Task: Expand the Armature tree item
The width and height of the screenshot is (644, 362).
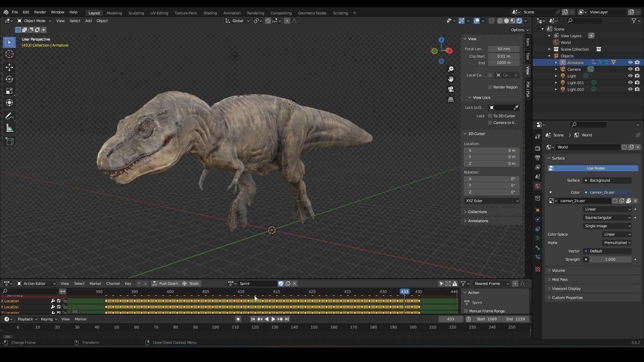Action: (556, 63)
